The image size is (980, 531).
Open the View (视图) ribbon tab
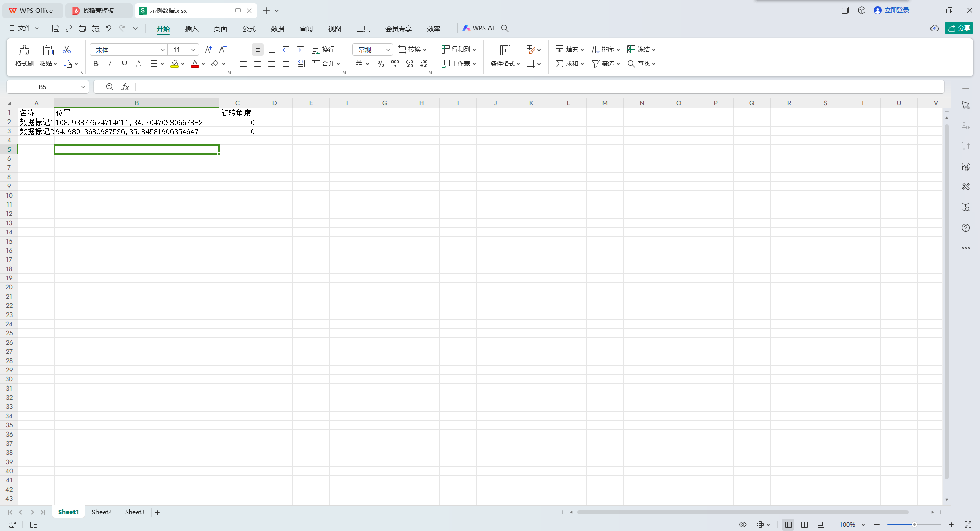pos(335,29)
